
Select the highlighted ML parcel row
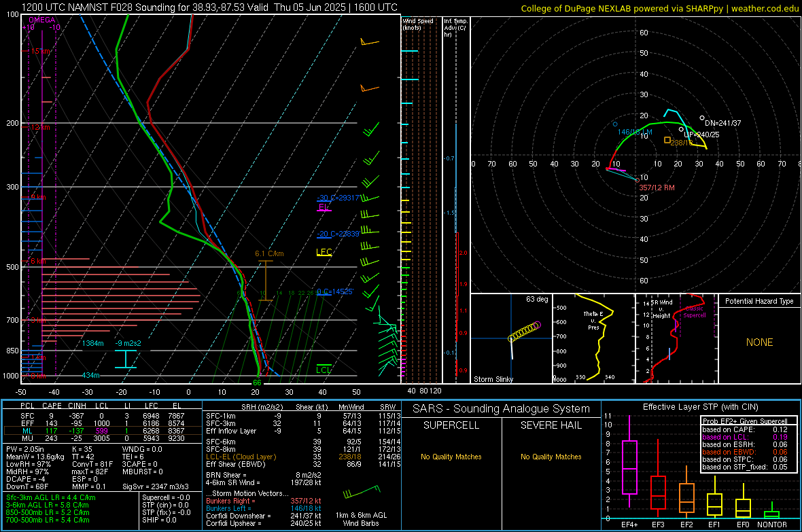(x=102, y=431)
